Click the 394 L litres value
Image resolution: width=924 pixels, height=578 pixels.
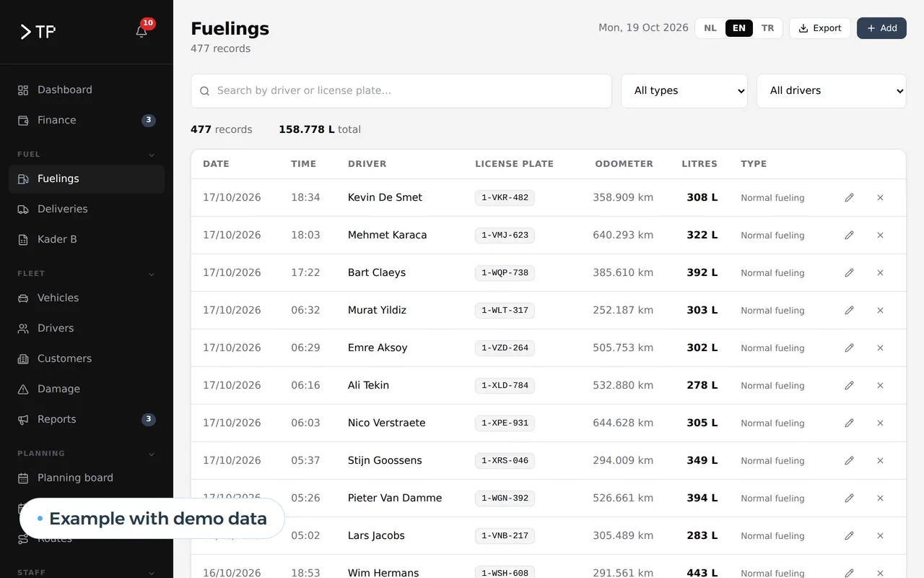click(x=702, y=498)
